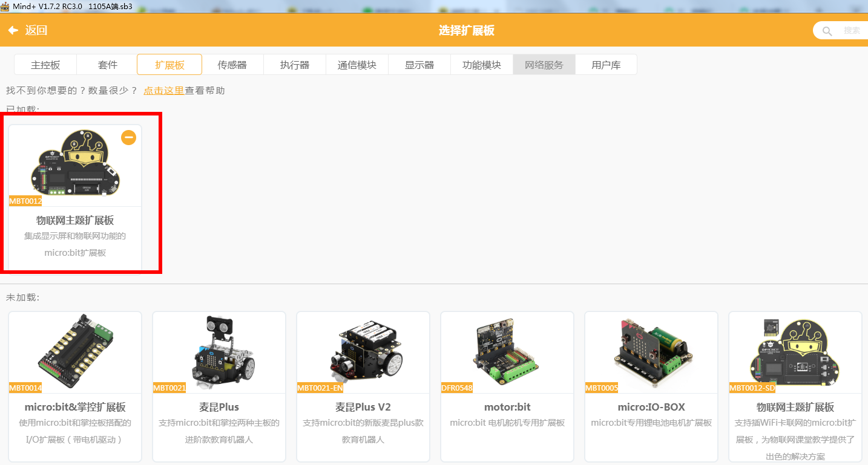Click the MBT0014 code label

click(25, 388)
